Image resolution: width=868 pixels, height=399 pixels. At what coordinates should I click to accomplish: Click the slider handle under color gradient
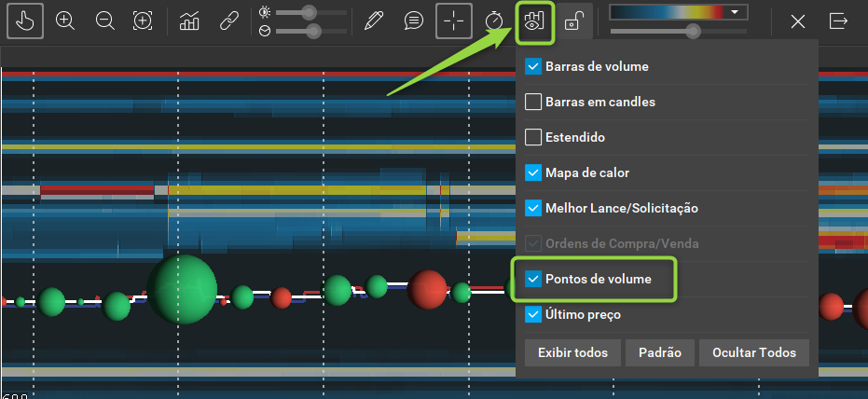693,32
